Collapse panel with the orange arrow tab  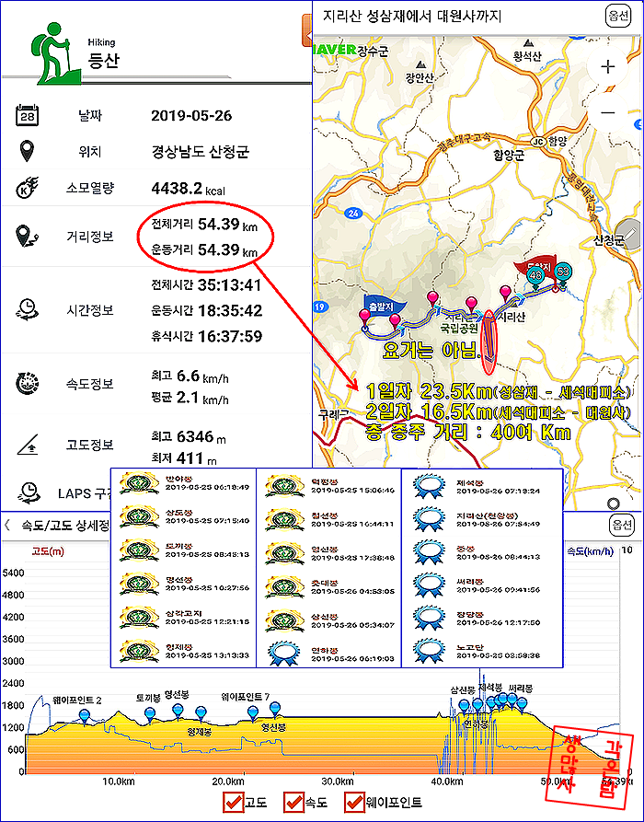(x=307, y=31)
